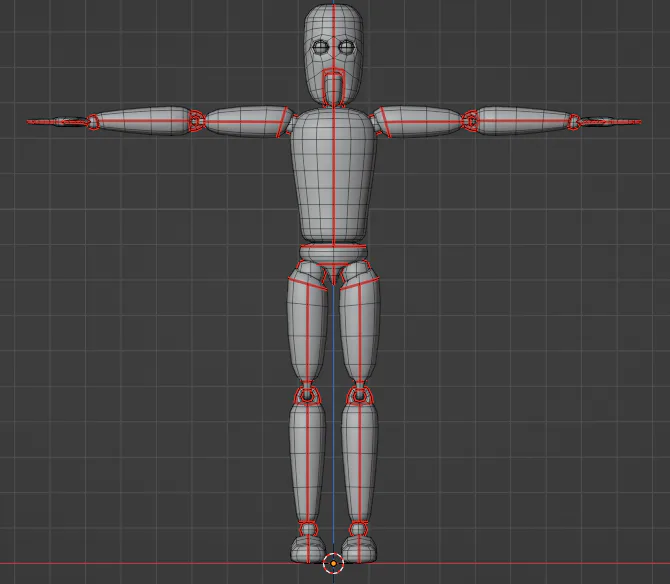Select the foot on screen's right side
Screen dimensions: 670x584
[359, 549]
